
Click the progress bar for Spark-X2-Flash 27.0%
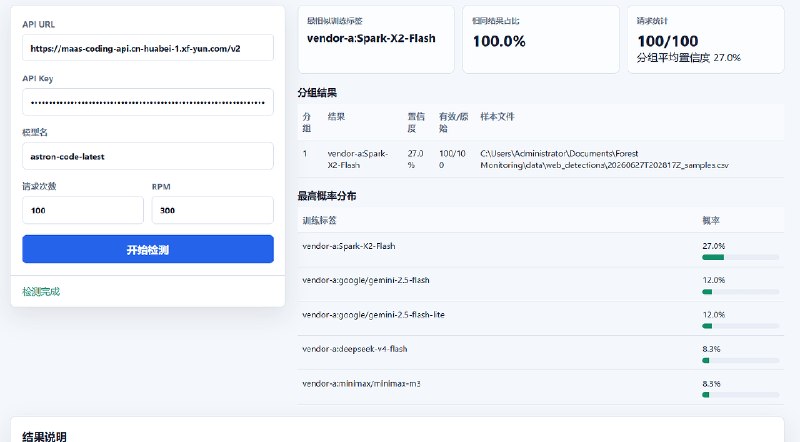tap(741, 257)
